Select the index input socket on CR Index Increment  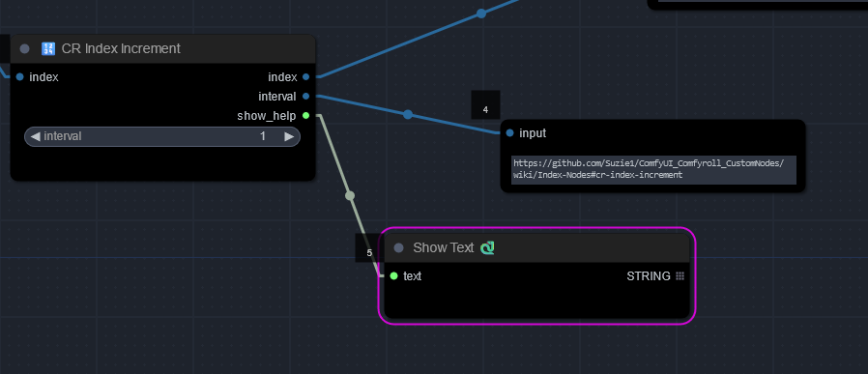tap(20, 77)
